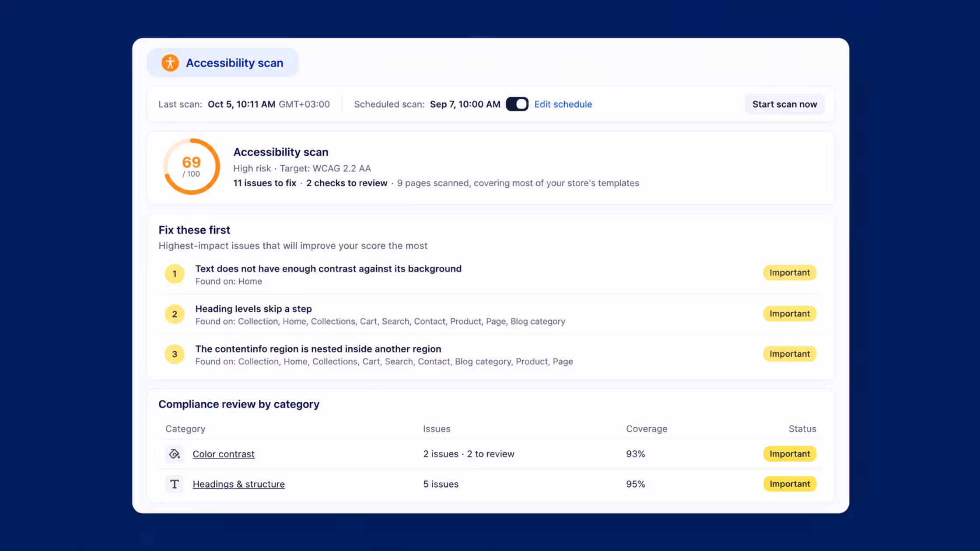The image size is (980, 551).
Task: Open the Color contrast category link
Action: 224,454
